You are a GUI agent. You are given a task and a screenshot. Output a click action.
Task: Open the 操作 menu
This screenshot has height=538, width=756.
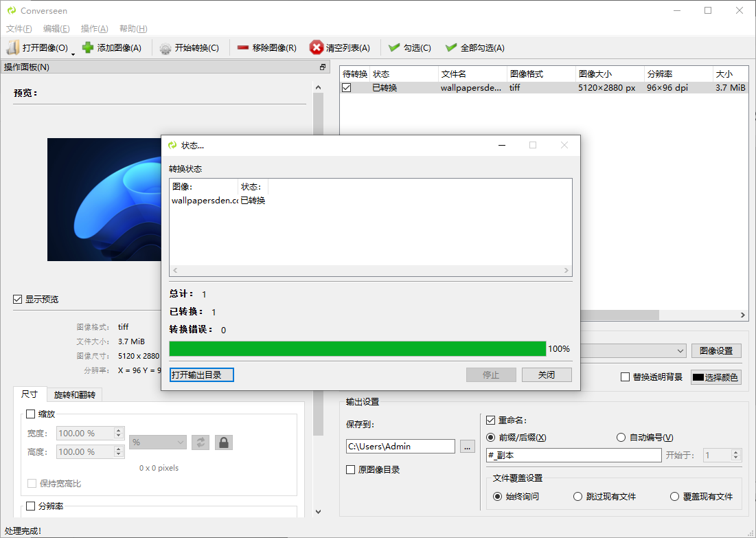click(94, 28)
